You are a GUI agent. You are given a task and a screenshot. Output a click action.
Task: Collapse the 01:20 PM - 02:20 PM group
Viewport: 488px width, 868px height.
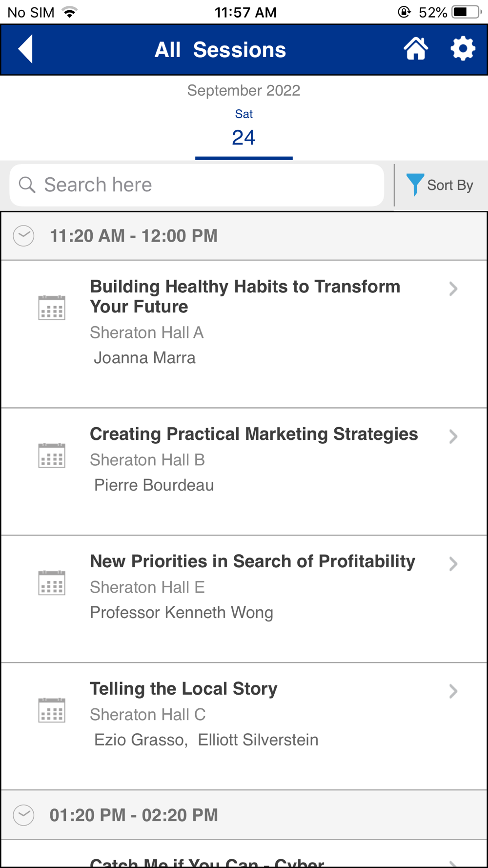click(x=23, y=815)
